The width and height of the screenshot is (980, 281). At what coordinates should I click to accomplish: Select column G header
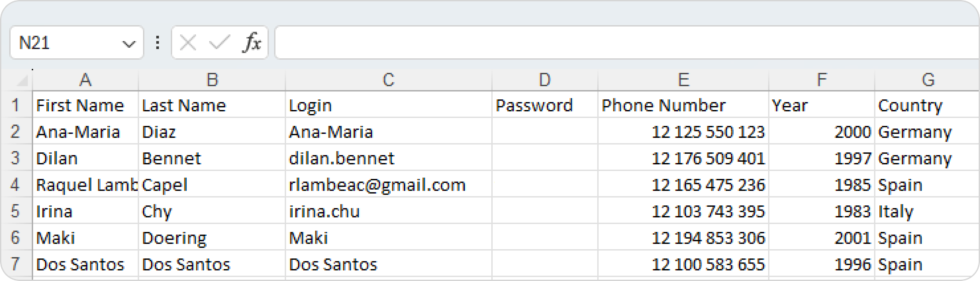[x=927, y=80]
